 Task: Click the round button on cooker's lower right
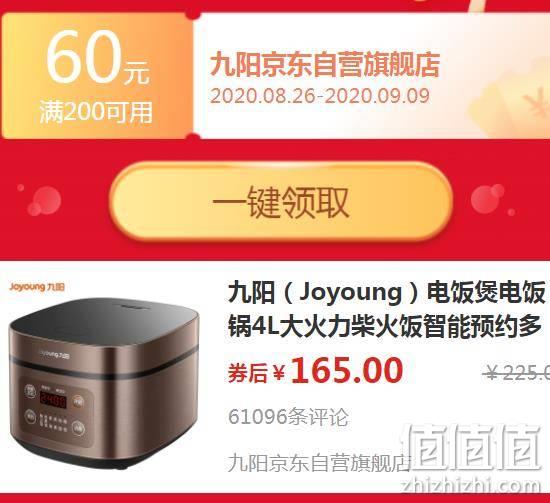[x=79, y=427]
